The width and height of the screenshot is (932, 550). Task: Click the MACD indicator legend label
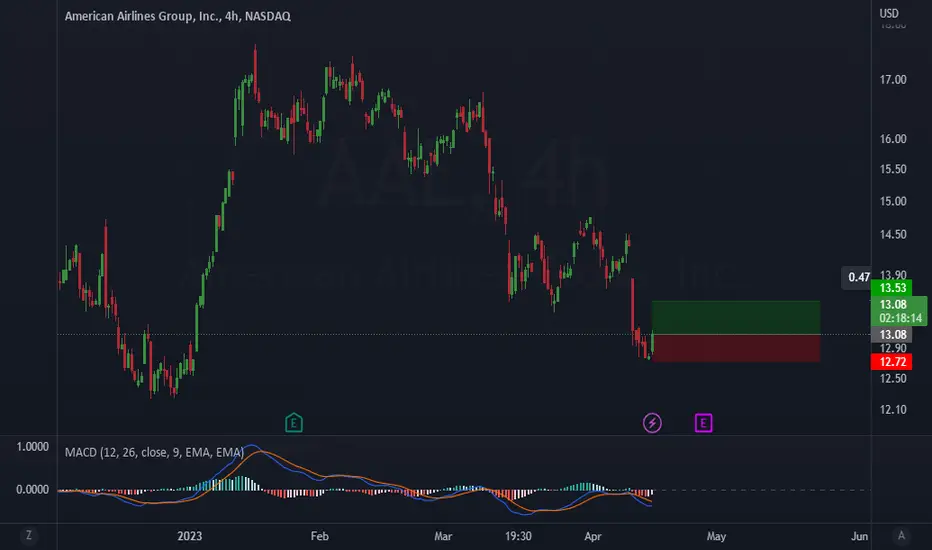(154, 452)
